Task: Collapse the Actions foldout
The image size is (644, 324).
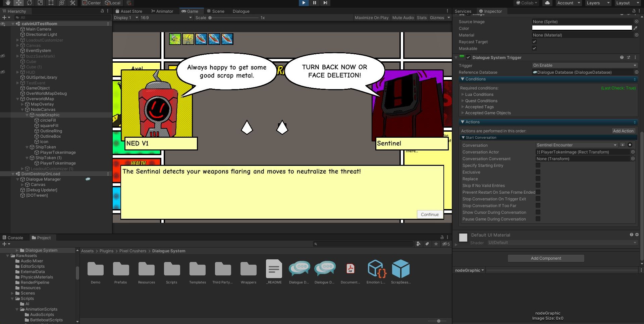Action: [x=463, y=122]
